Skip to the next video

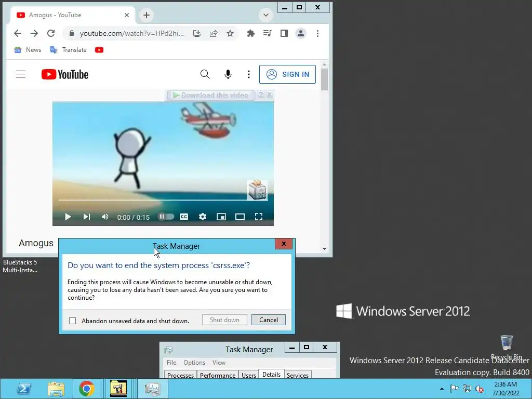(x=87, y=217)
